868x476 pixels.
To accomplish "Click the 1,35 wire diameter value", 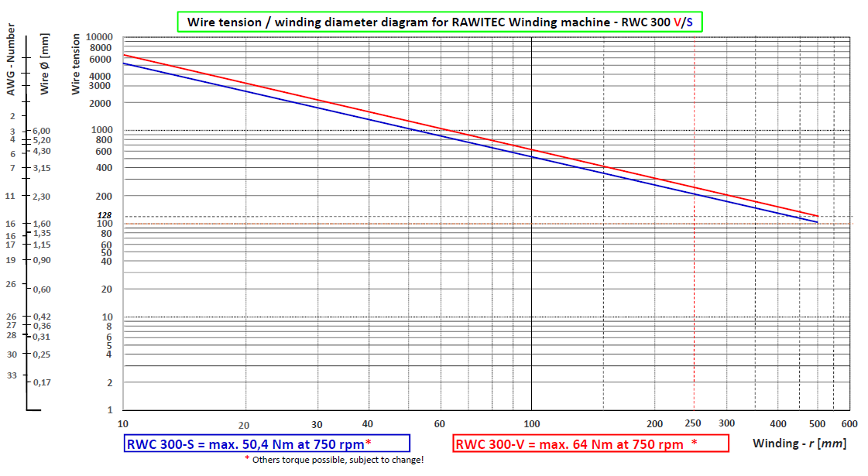I will click(x=42, y=234).
